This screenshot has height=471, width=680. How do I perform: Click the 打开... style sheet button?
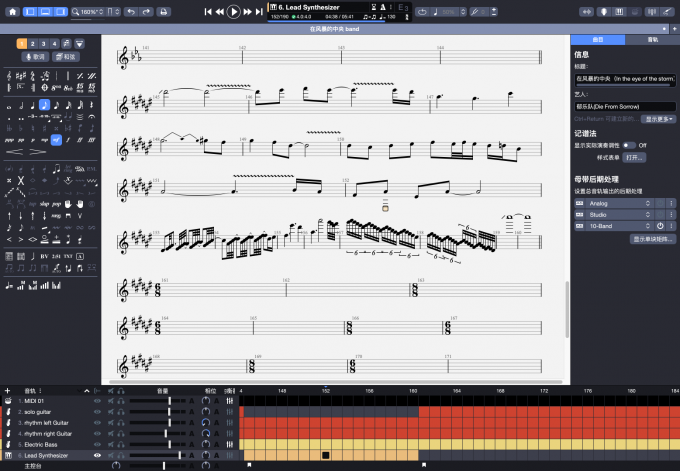(x=634, y=158)
